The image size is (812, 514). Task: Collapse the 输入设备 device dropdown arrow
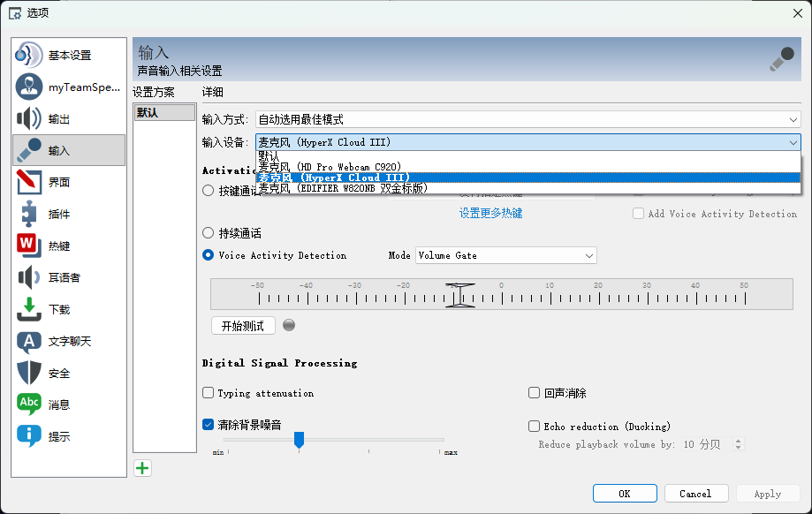(793, 142)
